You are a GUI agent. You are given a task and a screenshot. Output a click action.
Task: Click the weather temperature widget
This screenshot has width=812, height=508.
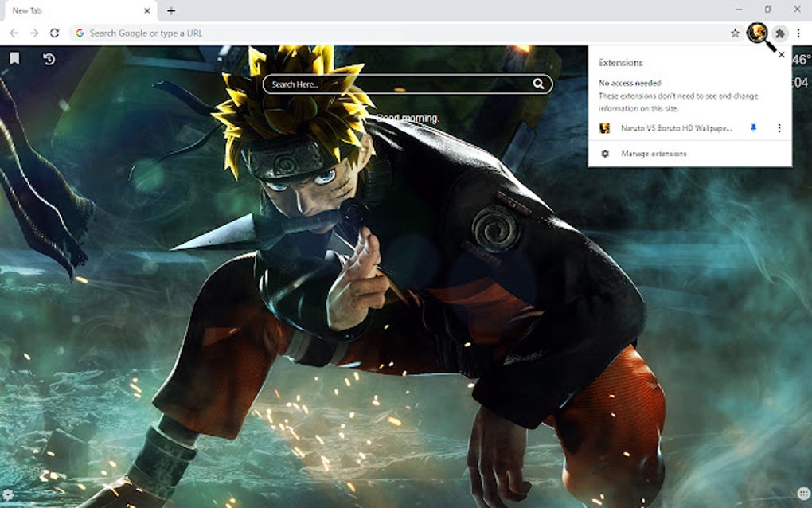click(x=802, y=60)
